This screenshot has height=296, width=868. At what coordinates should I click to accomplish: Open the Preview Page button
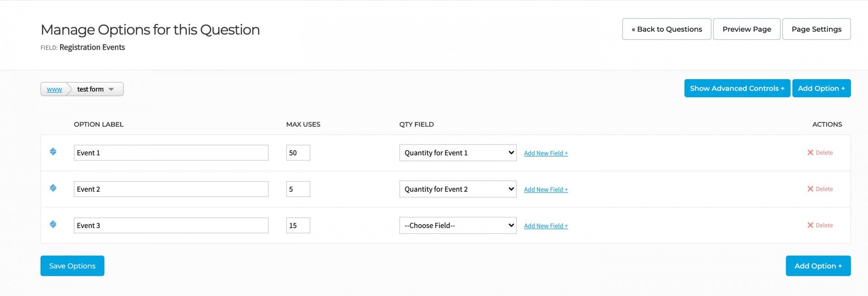pyautogui.click(x=746, y=29)
